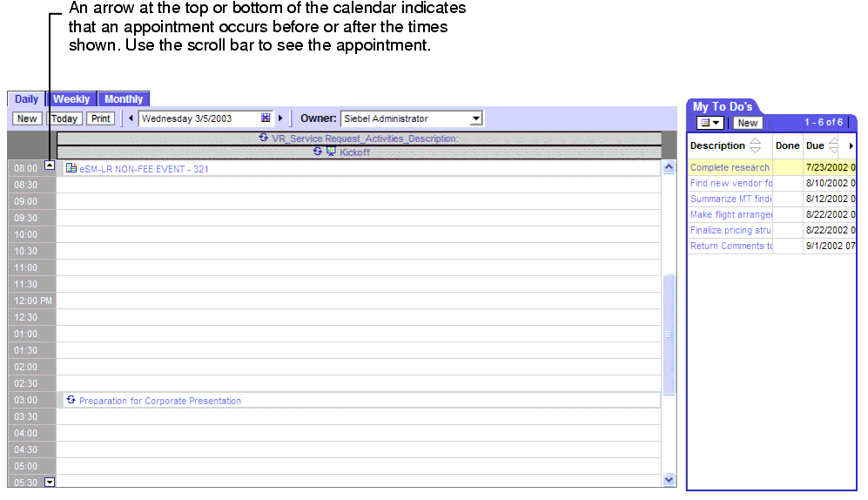The height and width of the screenshot is (500, 868).
Task: Go to next day arrow
Action: 280,118
